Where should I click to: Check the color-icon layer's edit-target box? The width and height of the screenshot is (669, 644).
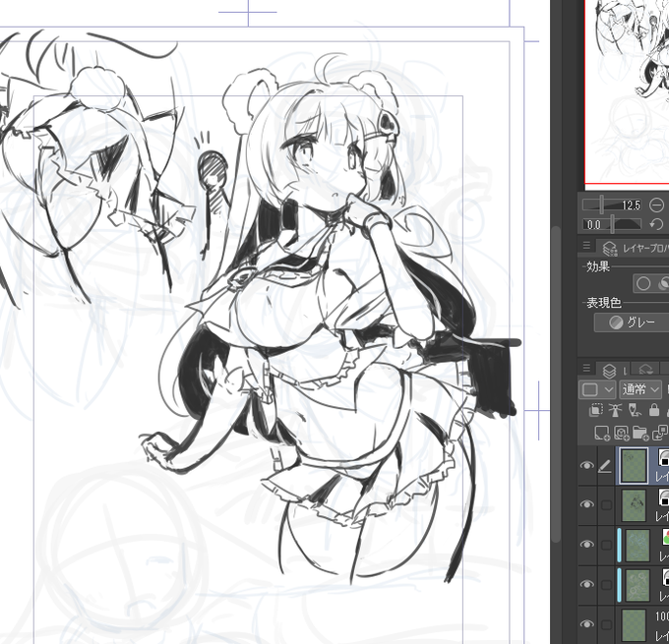pyautogui.click(x=606, y=545)
